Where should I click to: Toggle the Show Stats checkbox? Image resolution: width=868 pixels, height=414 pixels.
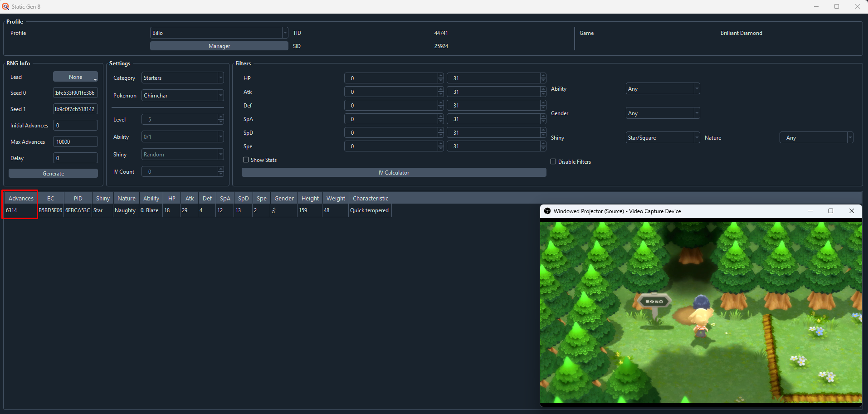click(246, 160)
